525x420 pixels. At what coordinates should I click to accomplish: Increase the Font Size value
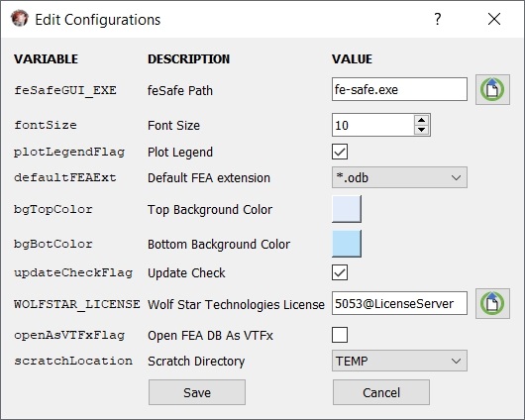tap(422, 120)
